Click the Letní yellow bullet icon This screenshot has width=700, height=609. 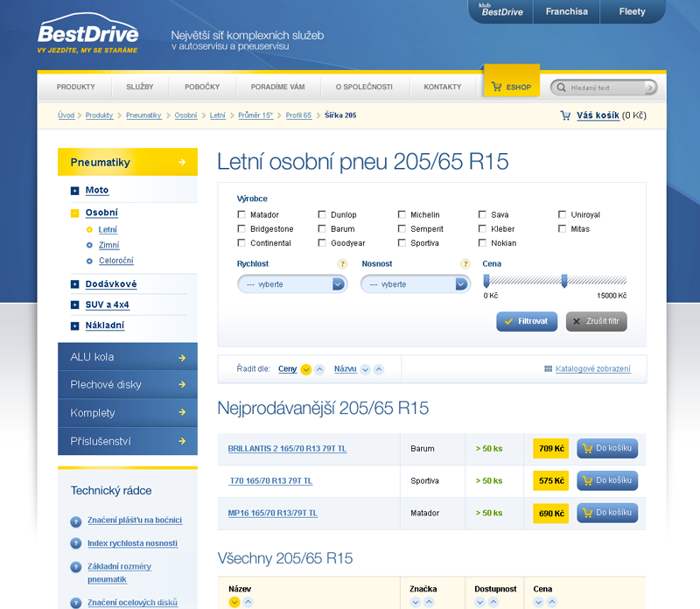[89, 229]
